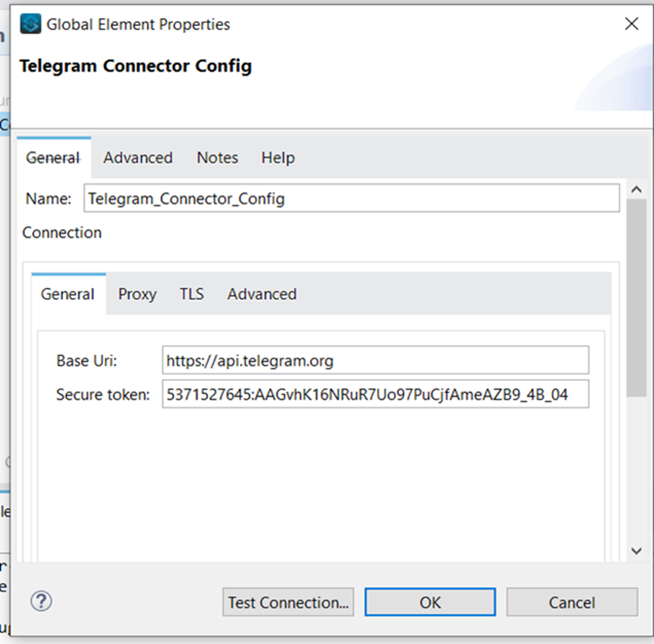Screen dimensions: 654x644
Task: Select the Connection section's General tab
Action: tap(68, 294)
